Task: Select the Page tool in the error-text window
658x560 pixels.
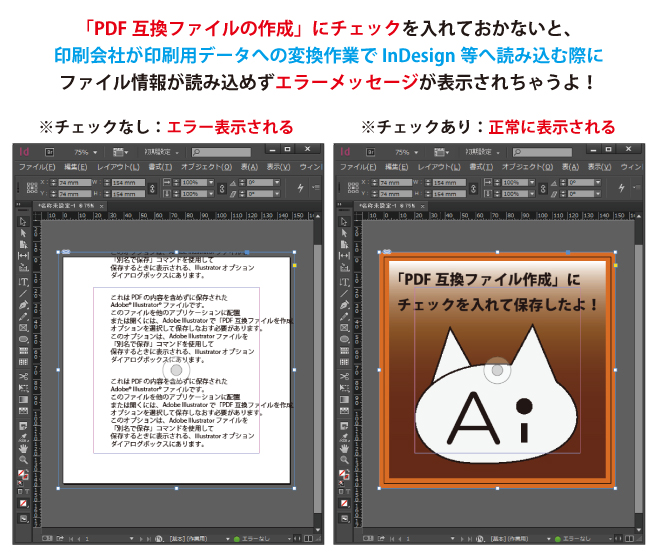Action: coord(23,244)
